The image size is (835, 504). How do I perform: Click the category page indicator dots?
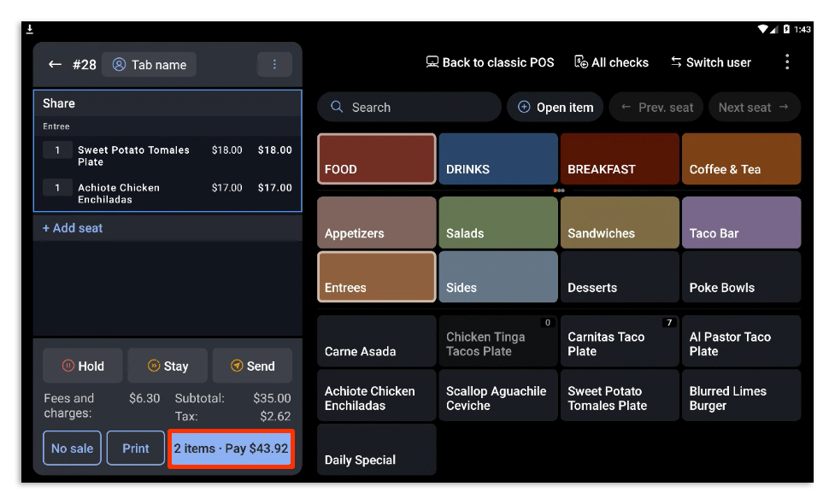point(560,192)
